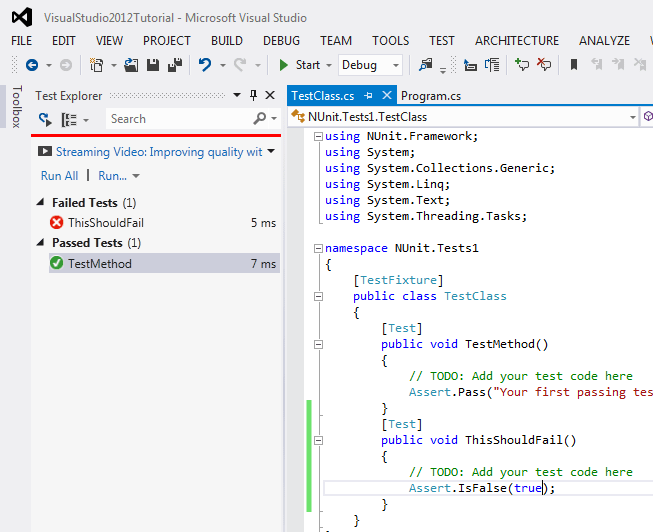The image size is (653, 532).
Task: Collapse the Passed Tests group
Action: [40, 242]
